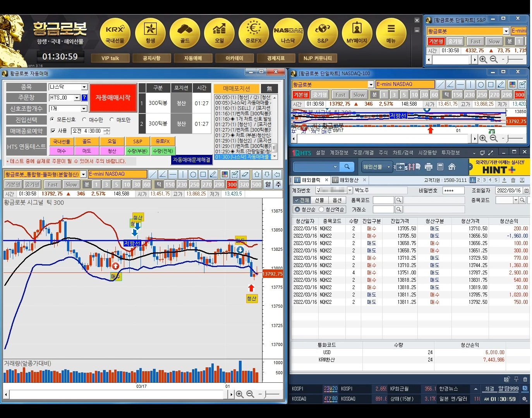The image size is (532, 418).
Task: Expand 황금로봇 dropdown in NASDAQ-100 chart window
Action: [371, 84]
